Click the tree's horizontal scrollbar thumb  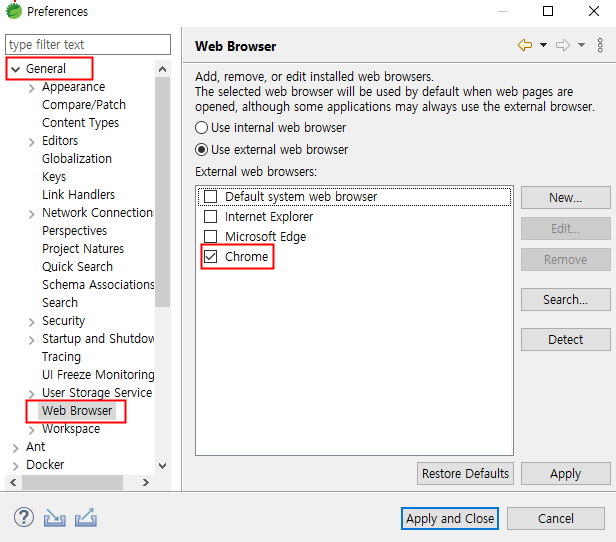[x=72, y=482]
